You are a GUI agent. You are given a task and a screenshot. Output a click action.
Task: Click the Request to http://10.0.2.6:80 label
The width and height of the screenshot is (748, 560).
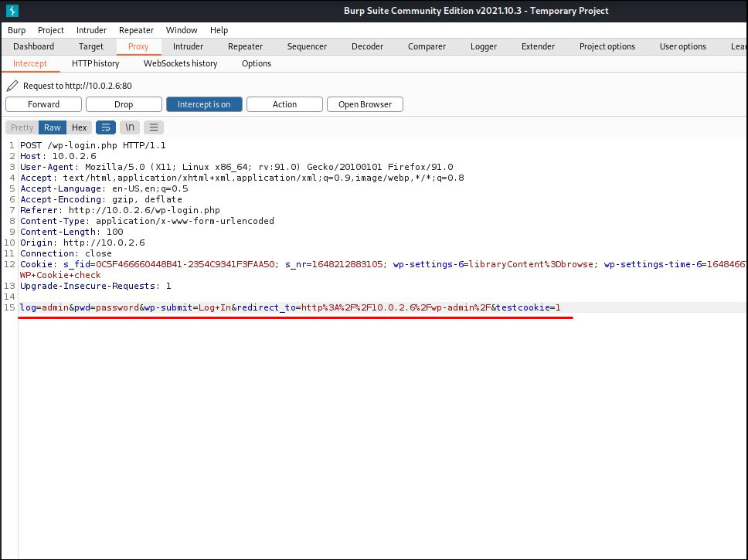click(x=77, y=86)
